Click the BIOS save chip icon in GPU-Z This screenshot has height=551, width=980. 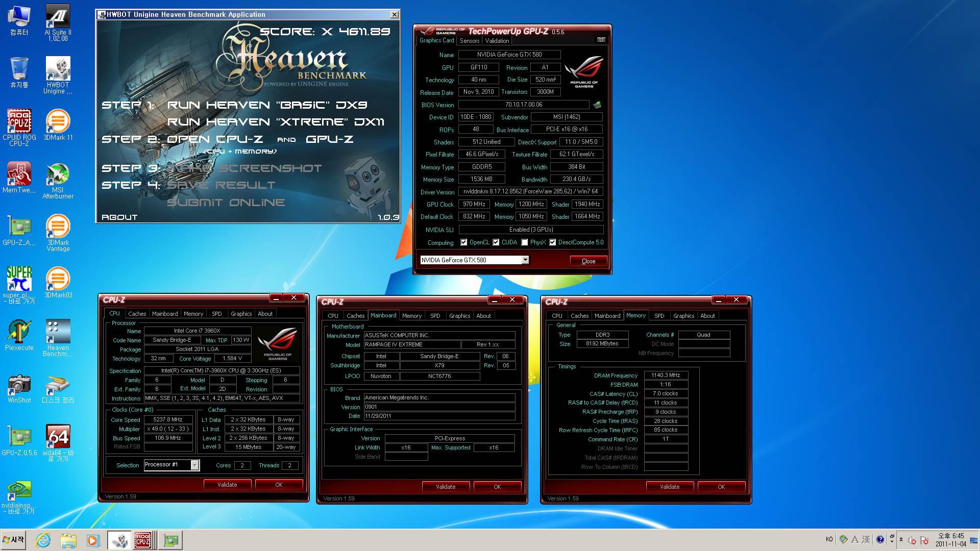(597, 105)
